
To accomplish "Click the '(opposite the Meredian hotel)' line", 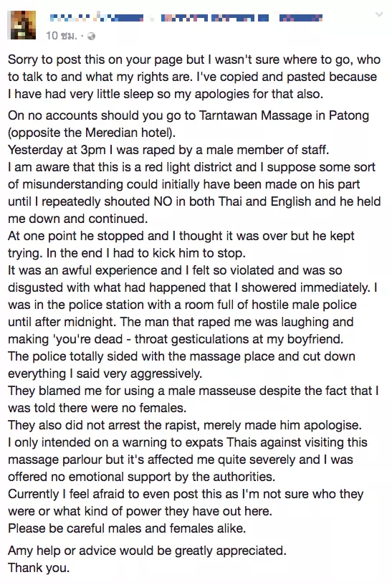I will tap(92, 133).
